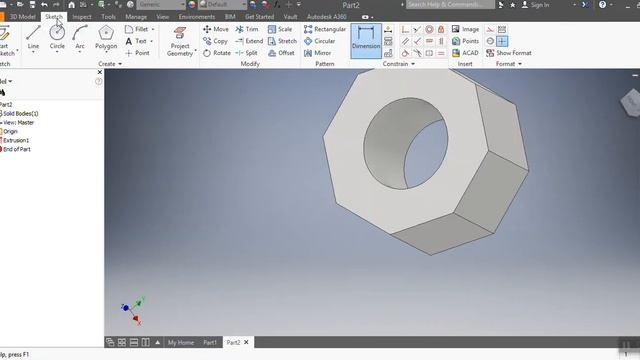Apply the horizontal constraint
The image size is (640, 360).
[429, 41]
